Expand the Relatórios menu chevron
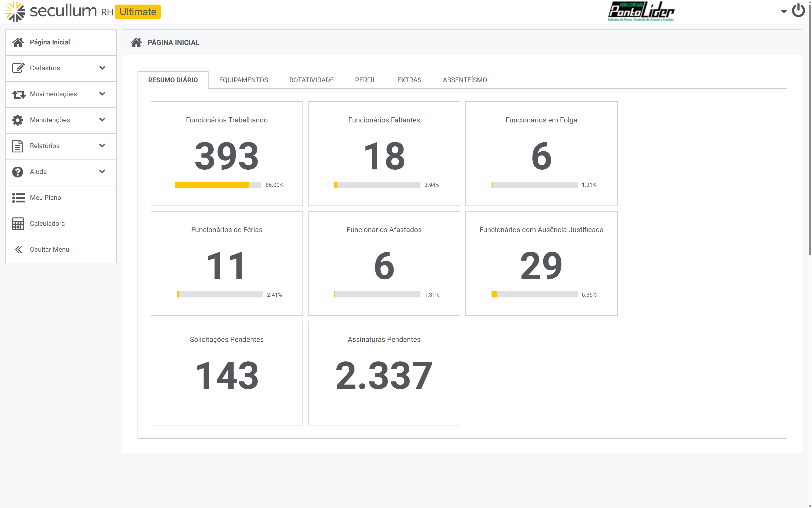Screen dimensions: 812x508 point(102,146)
